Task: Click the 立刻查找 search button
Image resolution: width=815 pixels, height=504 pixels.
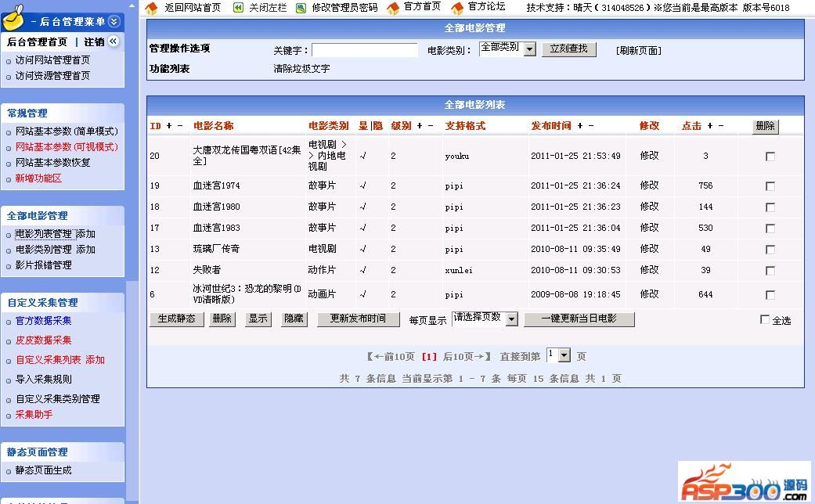Action: coord(568,49)
